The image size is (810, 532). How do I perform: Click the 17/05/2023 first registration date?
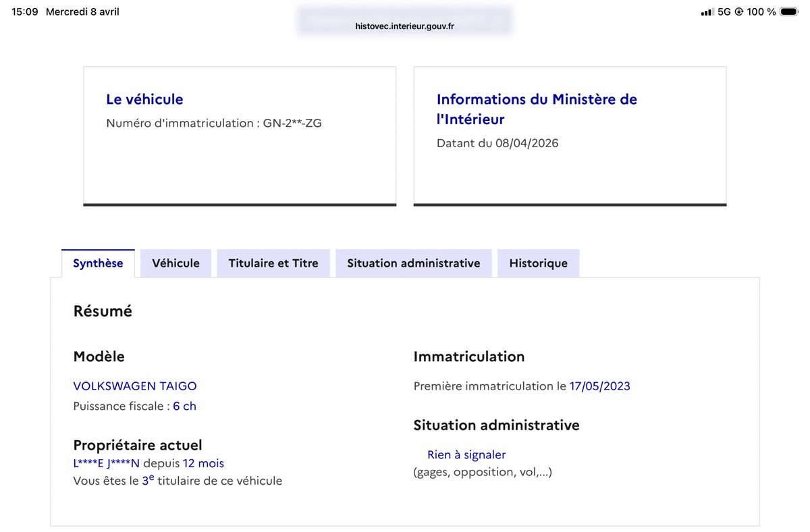(x=600, y=386)
